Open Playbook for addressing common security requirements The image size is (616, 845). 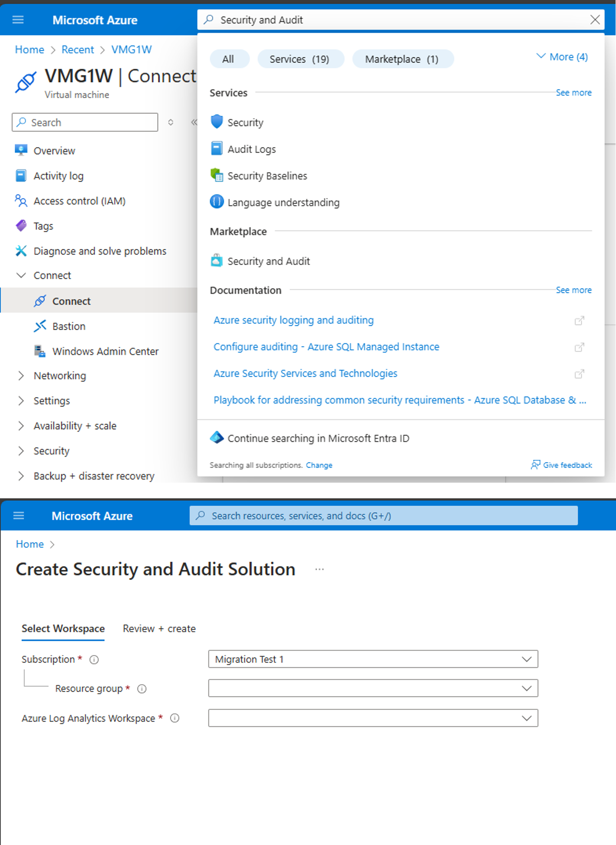(400, 400)
